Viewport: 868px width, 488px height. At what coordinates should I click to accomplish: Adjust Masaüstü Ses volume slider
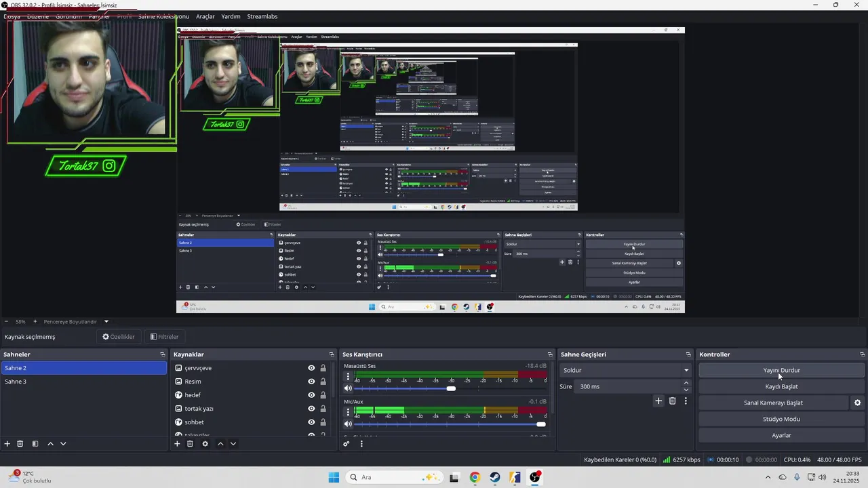[x=451, y=388]
